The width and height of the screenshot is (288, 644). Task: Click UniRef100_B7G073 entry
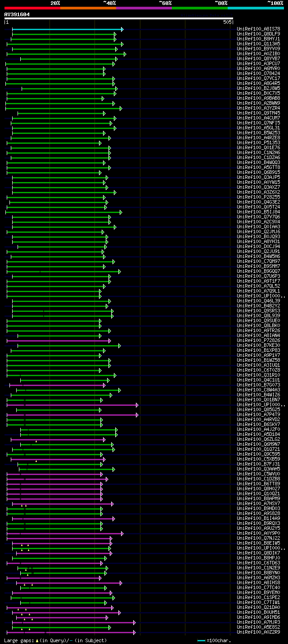click(x=258, y=385)
